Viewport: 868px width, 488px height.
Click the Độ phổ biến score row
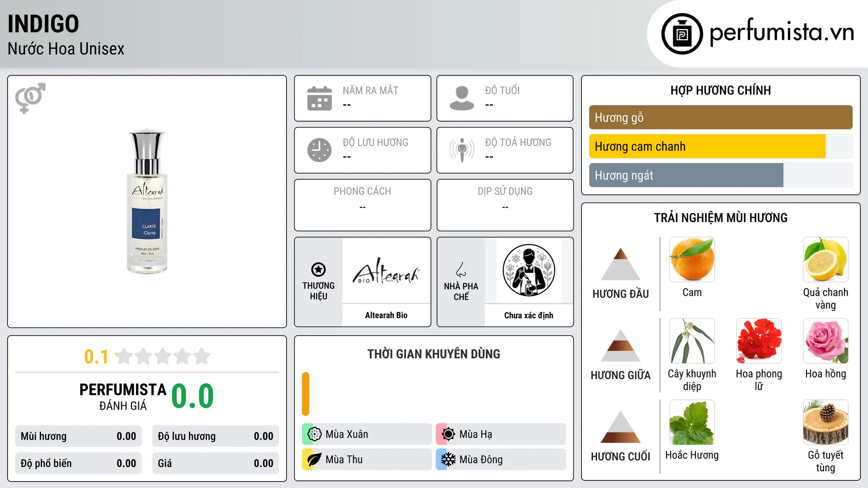pos(78,463)
